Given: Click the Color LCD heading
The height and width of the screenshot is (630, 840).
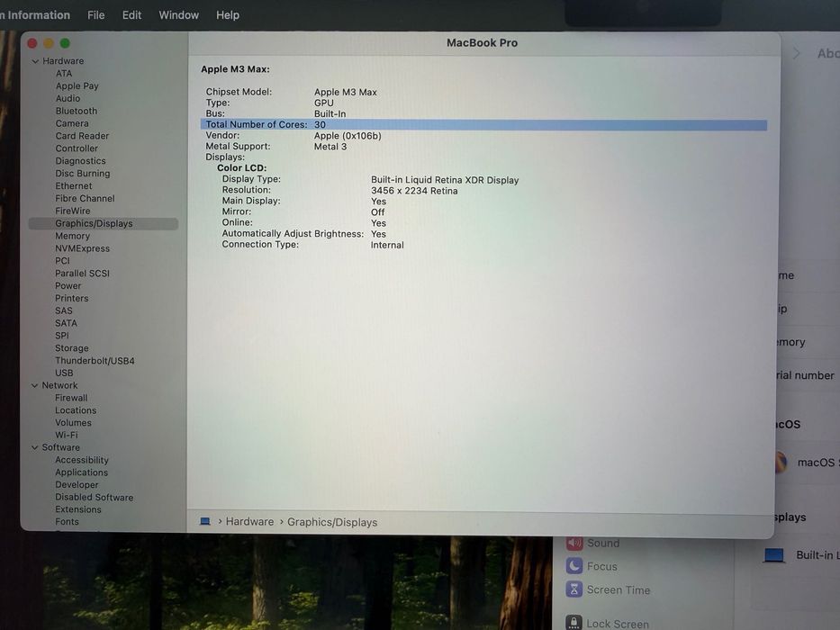Looking at the screenshot, I should click(241, 168).
